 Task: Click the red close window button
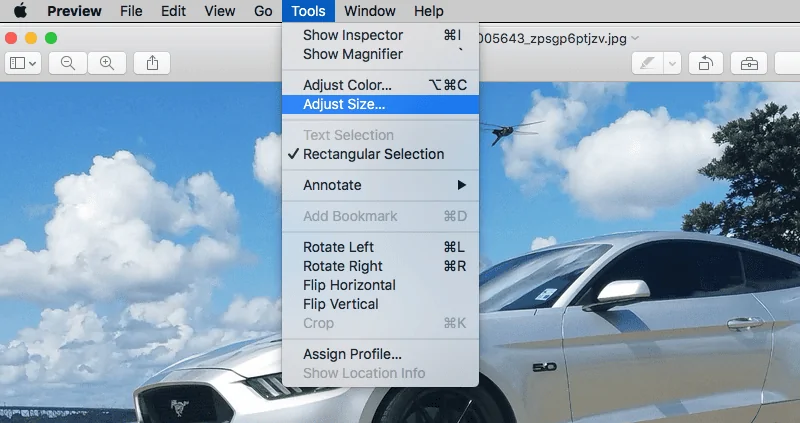pos(11,38)
